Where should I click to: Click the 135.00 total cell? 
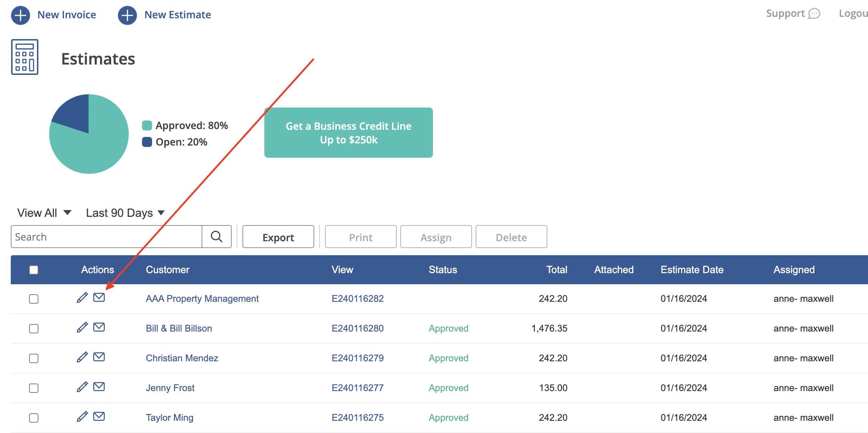(x=553, y=388)
